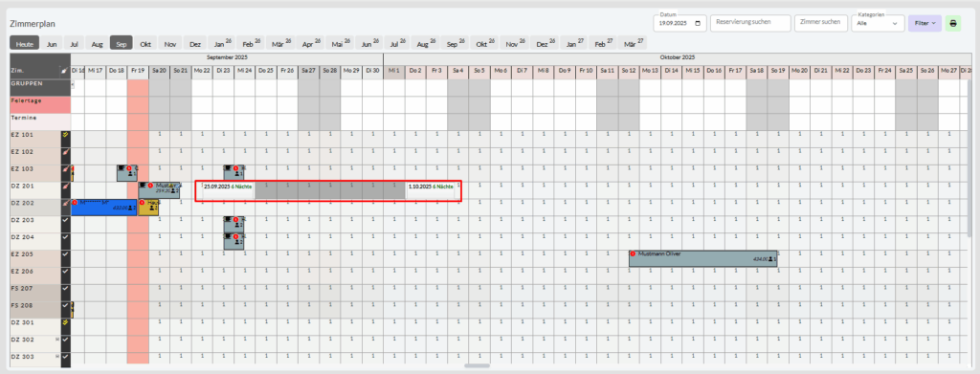
Task: Open the Kategorien dropdown set to Alle
Action: pos(878,23)
